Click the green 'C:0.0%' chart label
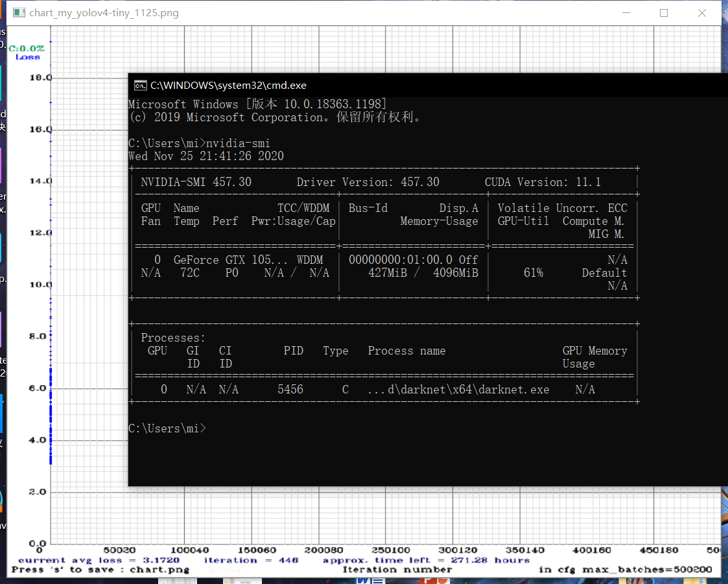This screenshot has width=728, height=584. (27, 48)
